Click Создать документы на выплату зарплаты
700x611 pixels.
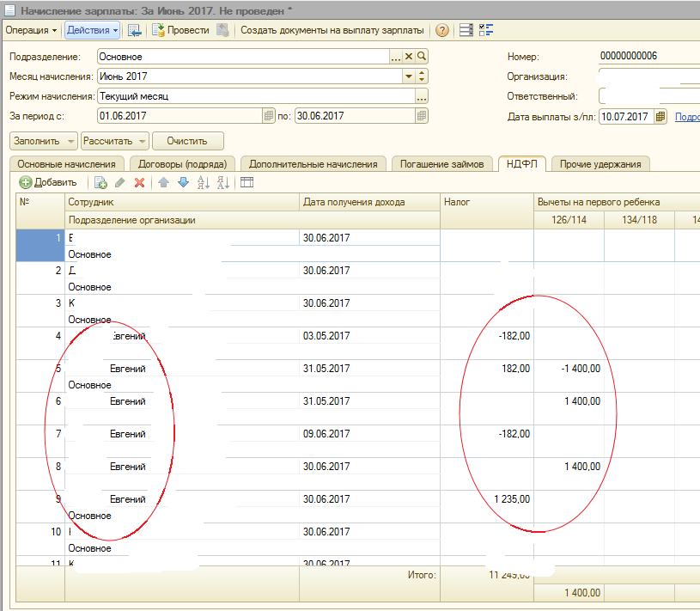point(332,30)
